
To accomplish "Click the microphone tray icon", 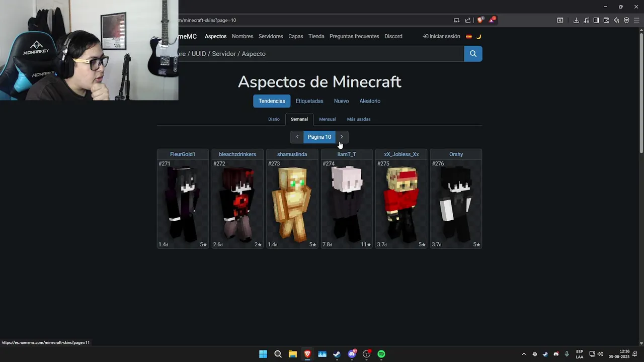I will [567, 354].
